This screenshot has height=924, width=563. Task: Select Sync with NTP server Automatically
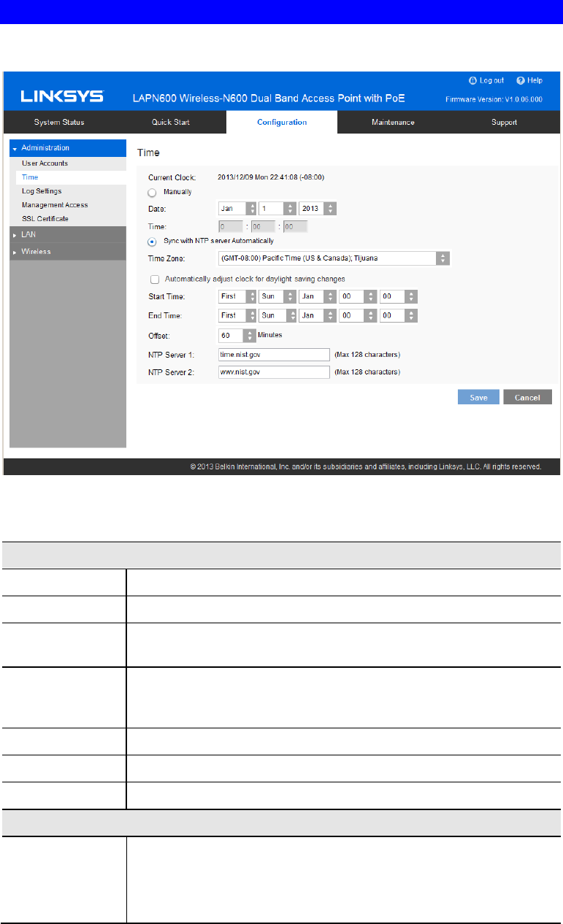coord(153,241)
